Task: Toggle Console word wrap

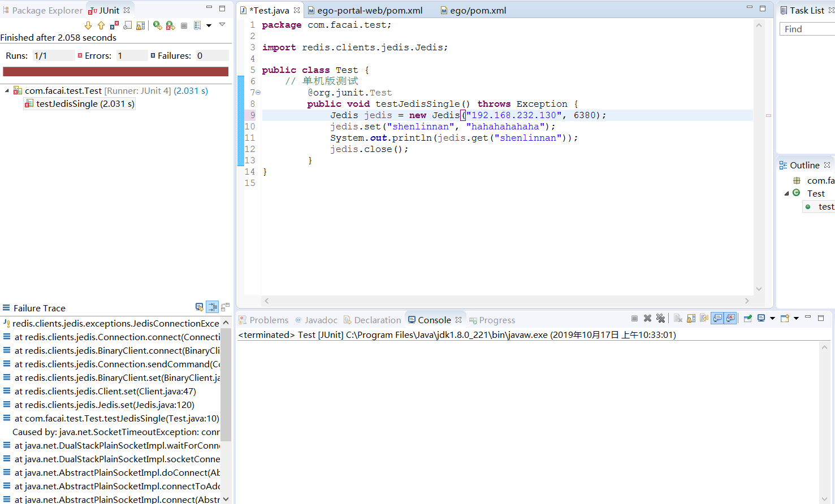Action: tap(704, 318)
